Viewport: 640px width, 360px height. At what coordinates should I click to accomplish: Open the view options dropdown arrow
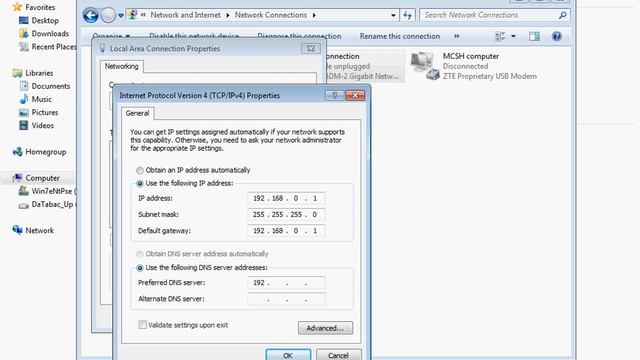point(513,36)
